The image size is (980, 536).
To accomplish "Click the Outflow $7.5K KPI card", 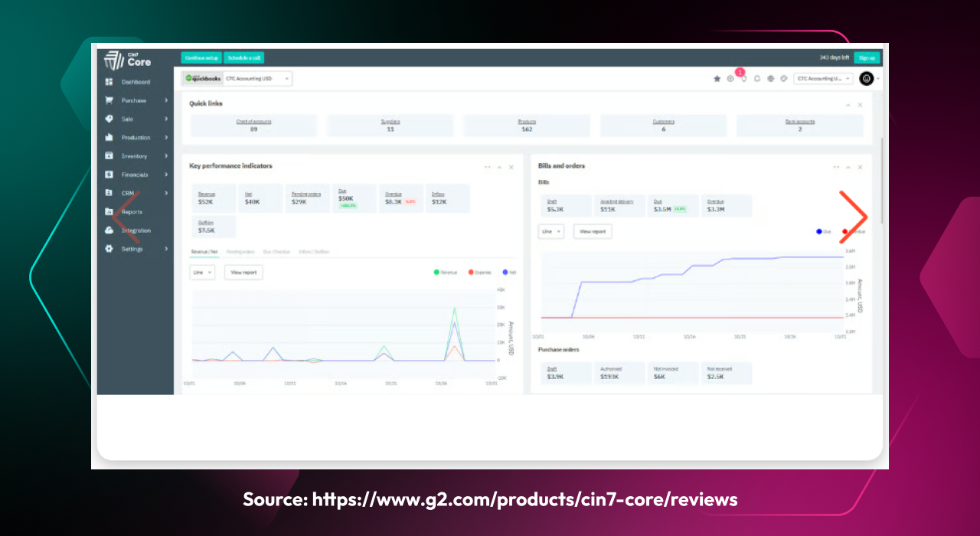I will coord(213,227).
